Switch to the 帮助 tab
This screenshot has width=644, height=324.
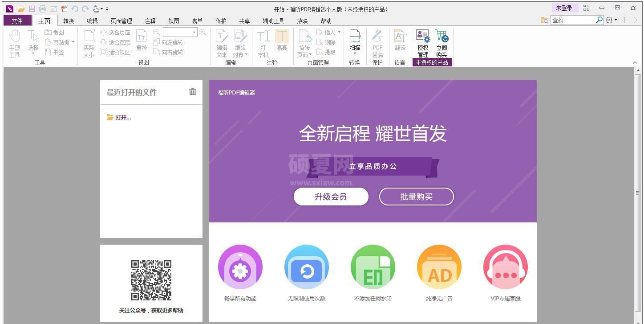[x=326, y=21]
